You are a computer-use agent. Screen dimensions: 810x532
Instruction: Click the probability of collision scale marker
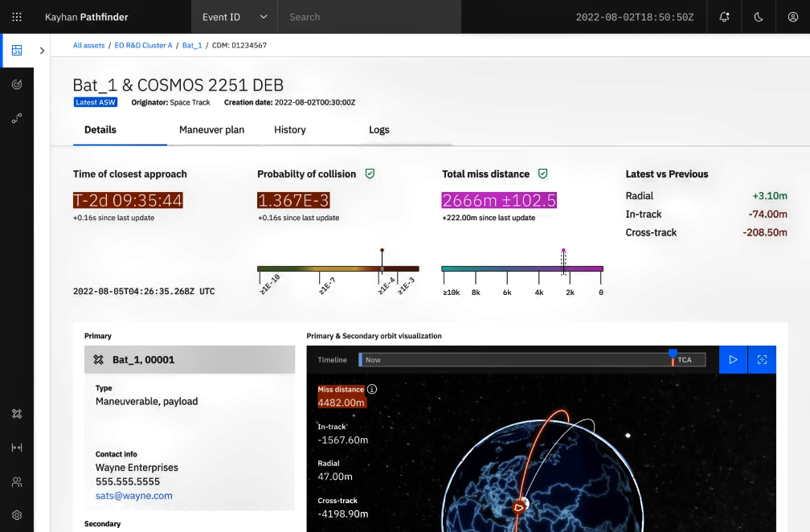(382, 260)
